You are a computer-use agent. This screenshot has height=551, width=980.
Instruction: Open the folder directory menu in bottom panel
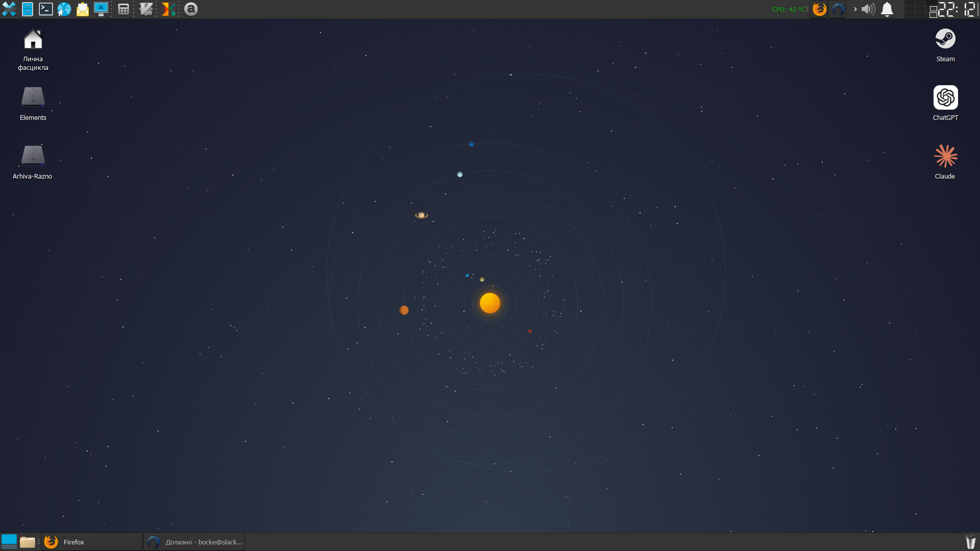(28, 542)
